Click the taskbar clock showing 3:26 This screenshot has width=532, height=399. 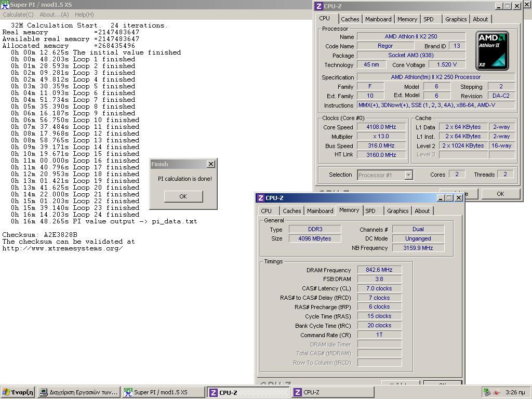[x=515, y=392]
